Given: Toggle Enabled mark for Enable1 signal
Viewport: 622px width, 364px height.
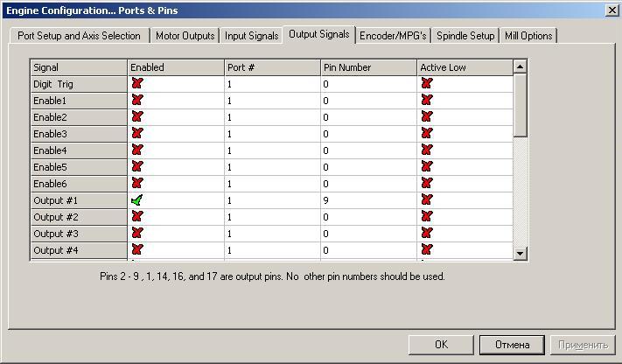Looking at the screenshot, I should click(136, 101).
